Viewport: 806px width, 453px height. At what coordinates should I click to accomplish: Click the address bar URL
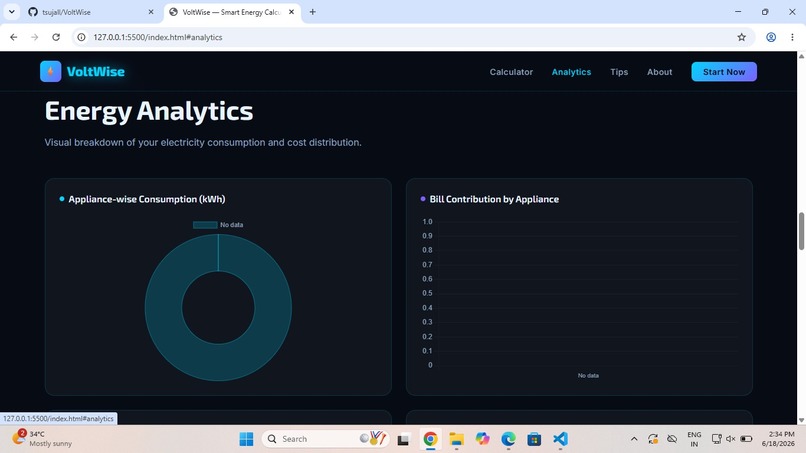pyautogui.click(x=158, y=37)
